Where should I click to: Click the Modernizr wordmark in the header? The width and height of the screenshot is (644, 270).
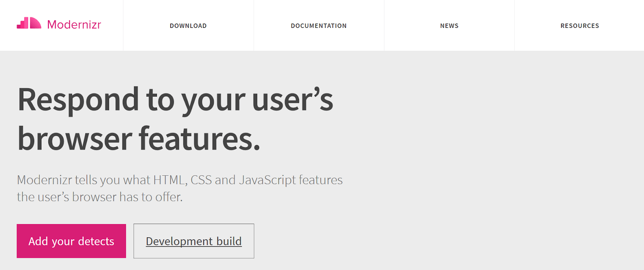pos(74,25)
